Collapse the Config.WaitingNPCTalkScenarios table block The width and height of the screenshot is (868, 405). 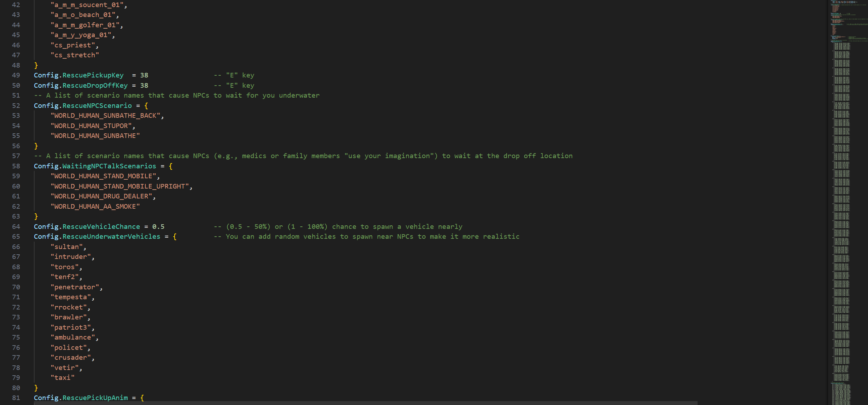point(28,166)
